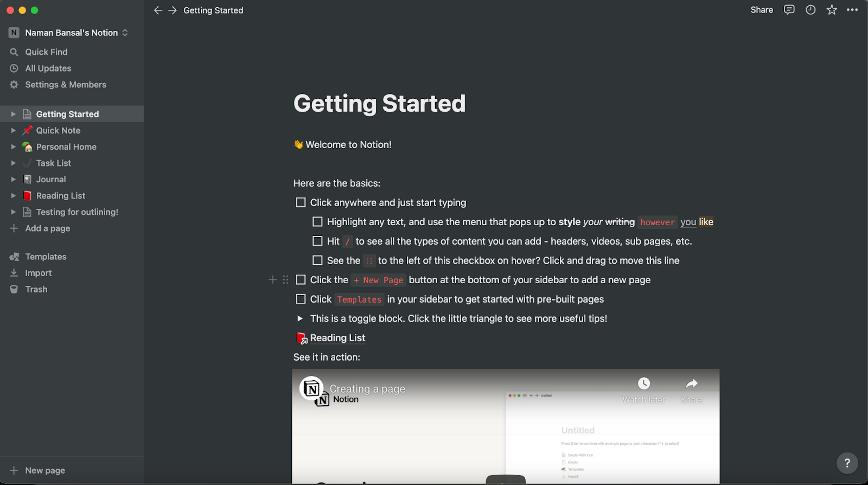Screen dimensions: 868x485
Task: Go forward with the right arrow icon
Action: pos(173,10)
